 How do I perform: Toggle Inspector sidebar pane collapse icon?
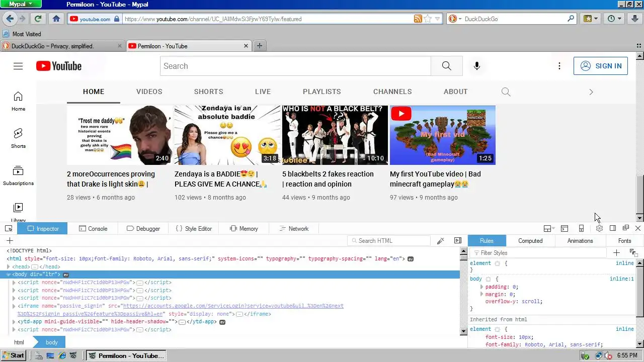point(458,241)
